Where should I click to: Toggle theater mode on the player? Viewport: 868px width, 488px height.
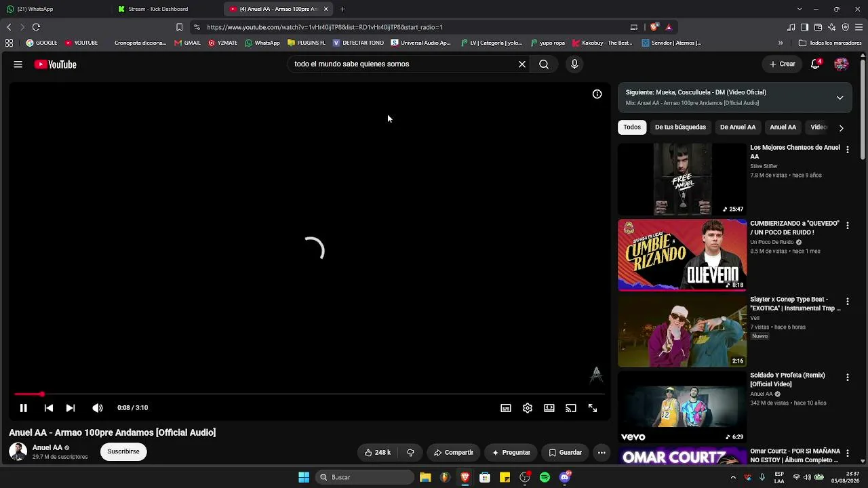coord(549,408)
